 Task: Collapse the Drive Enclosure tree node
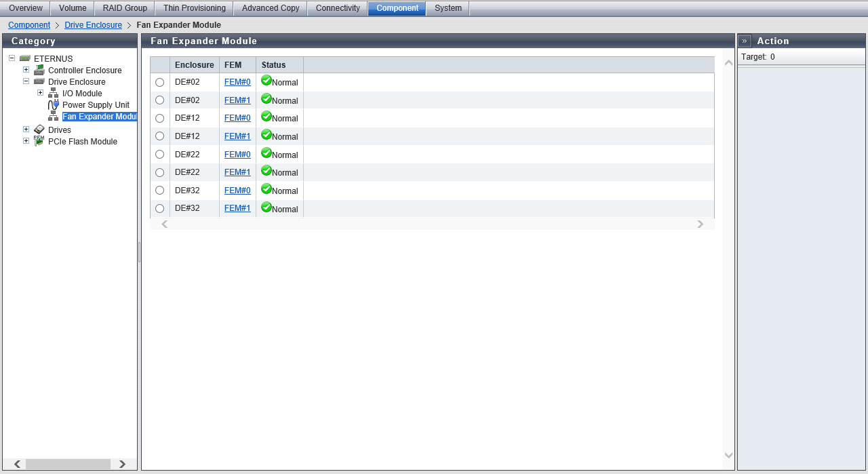pos(26,81)
